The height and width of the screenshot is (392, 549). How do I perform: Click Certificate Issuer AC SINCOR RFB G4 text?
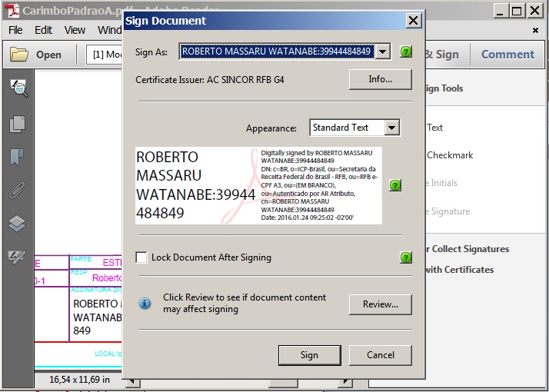[x=210, y=80]
